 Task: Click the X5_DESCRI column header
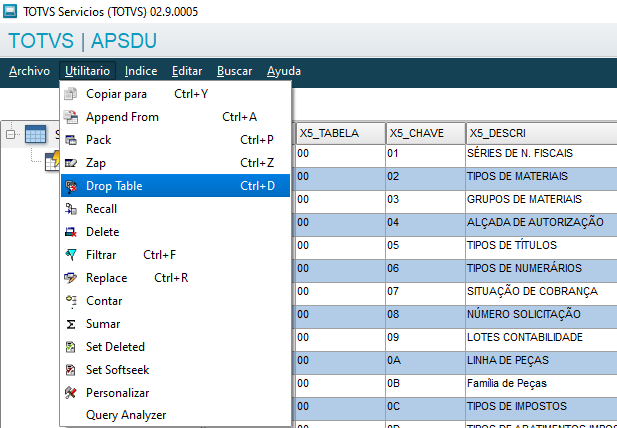(x=541, y=133)
